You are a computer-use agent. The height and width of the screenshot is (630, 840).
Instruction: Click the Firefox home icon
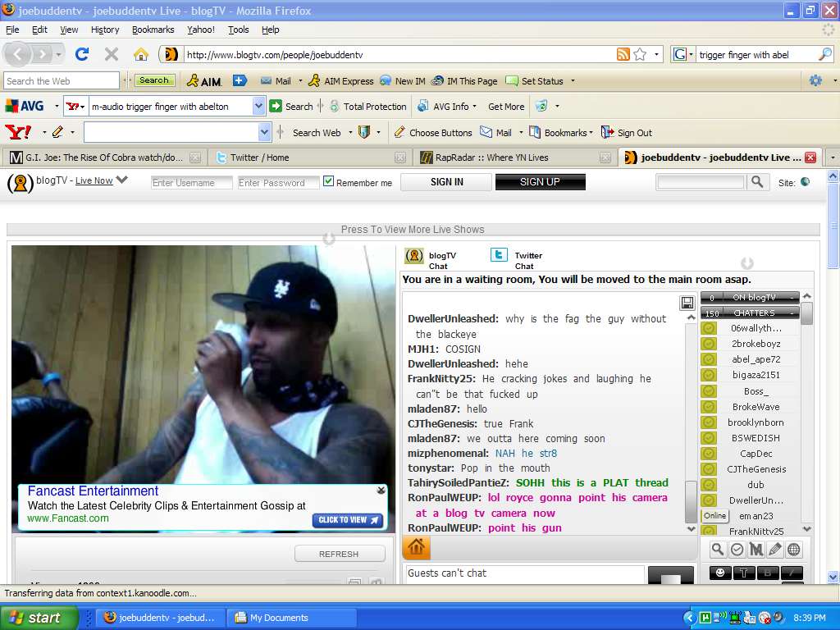[141, 54]
